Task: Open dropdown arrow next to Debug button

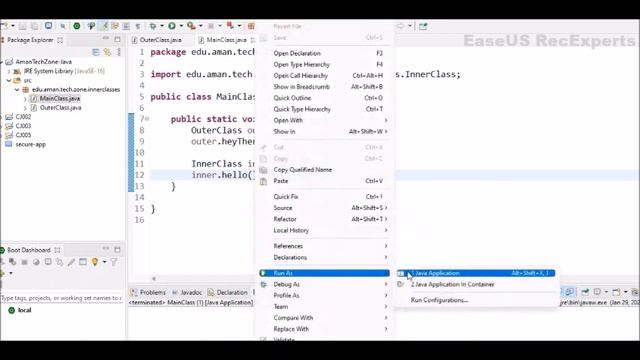Action: (x=162, y=26)
